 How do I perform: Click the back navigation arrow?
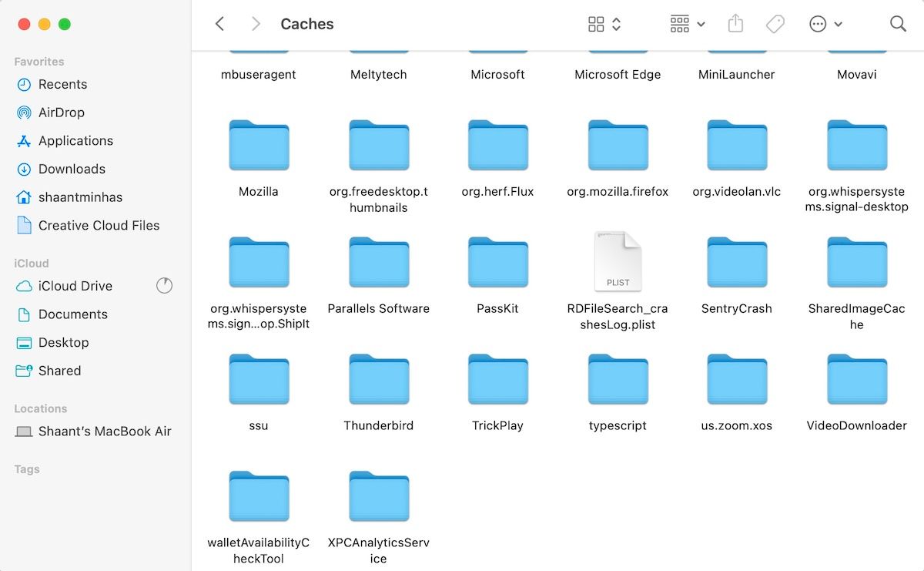(x=219, y=24)
